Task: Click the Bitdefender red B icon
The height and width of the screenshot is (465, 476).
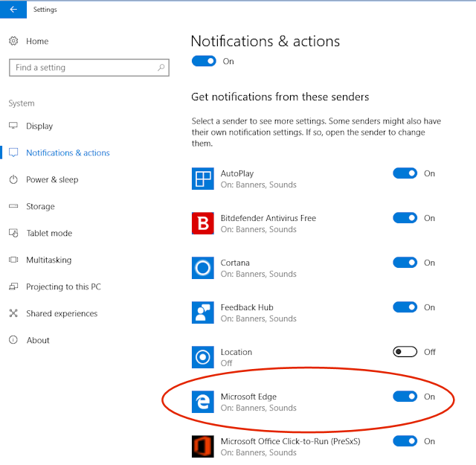Action: pyautogui.click(x=203, y=223)
